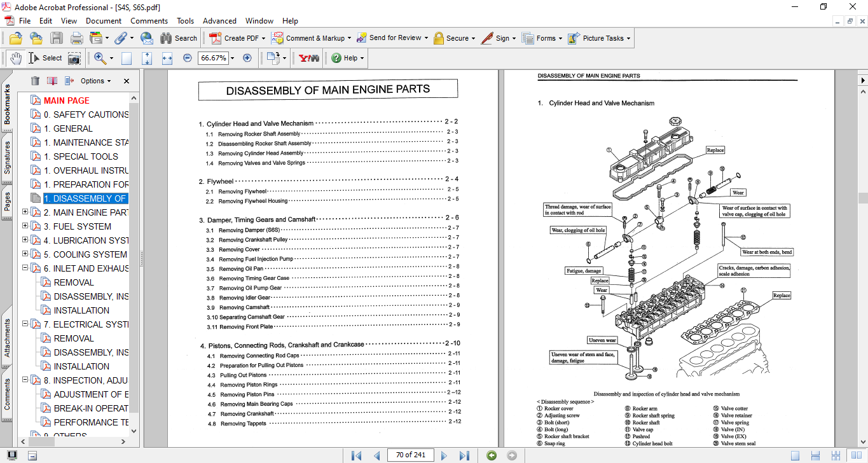
Task: Open the MAIN PAGE bookmark
Action: 66,100
